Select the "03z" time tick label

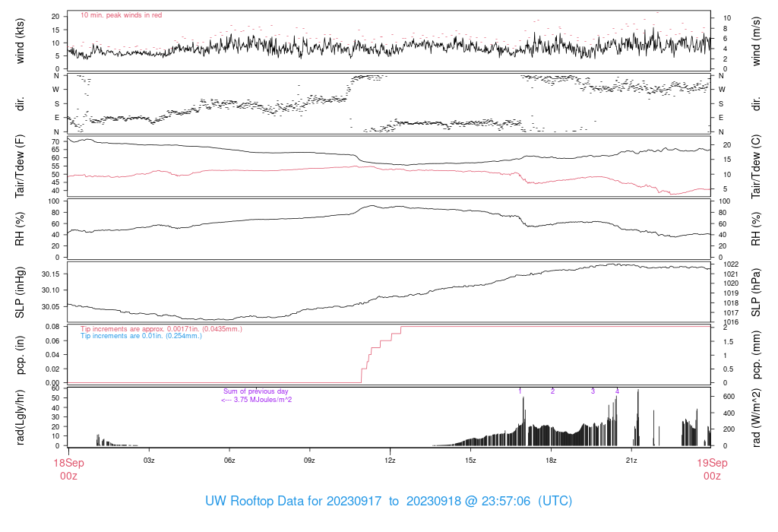[x=149, y=461]
